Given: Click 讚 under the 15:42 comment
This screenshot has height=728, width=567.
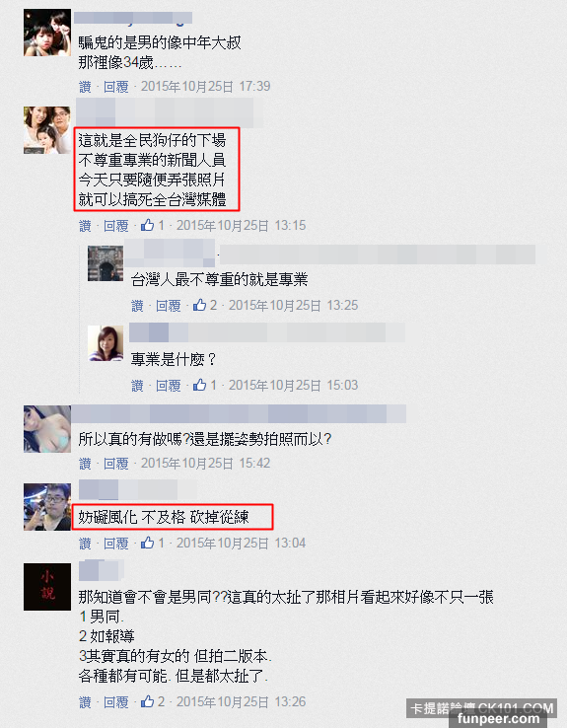Looking at the screenshot, I should pyautogui.click(x=85, y=464).
